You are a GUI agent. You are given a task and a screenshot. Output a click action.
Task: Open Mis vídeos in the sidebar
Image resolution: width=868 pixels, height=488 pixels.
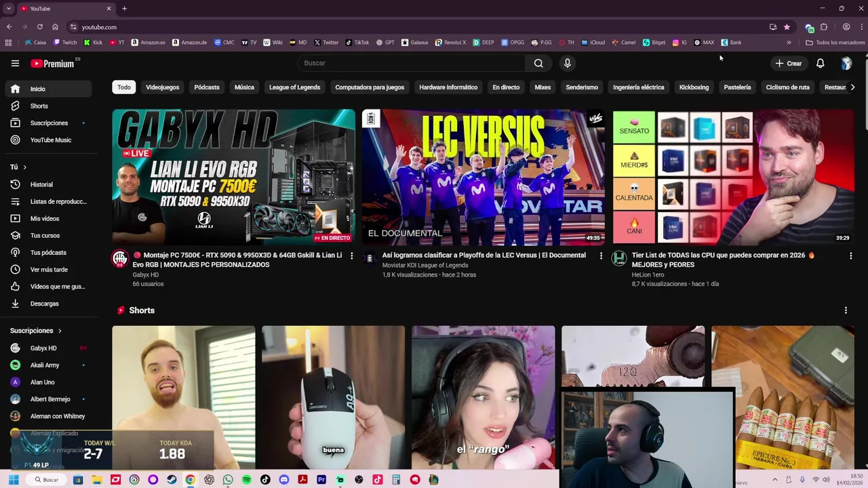pyautogui.click(x=48, y=218)
